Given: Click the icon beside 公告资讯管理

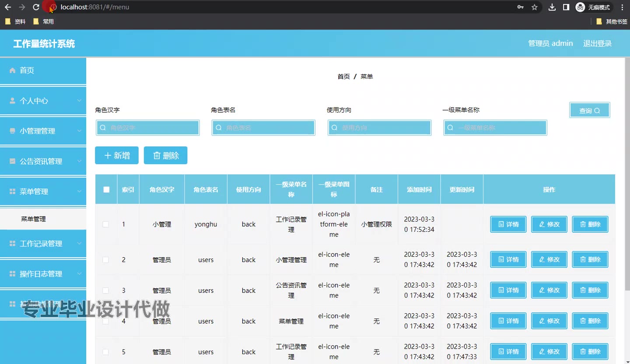Looking at the screenshot, I should [12, 161].
